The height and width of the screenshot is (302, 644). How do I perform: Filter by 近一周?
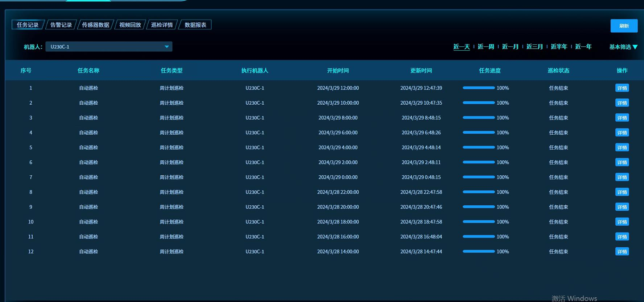tap(486, 46)
